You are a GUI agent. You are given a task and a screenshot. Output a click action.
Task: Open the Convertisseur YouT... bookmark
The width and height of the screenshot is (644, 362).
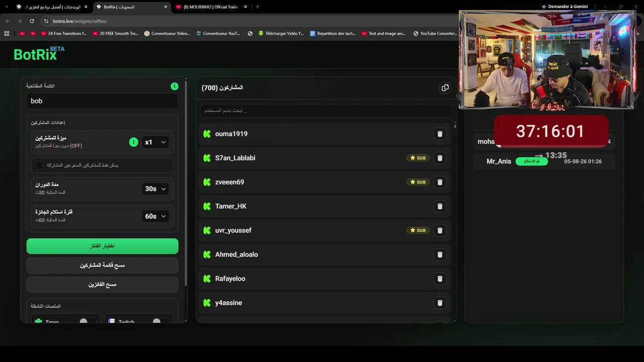pyautogui.click(x=218, y=34)
